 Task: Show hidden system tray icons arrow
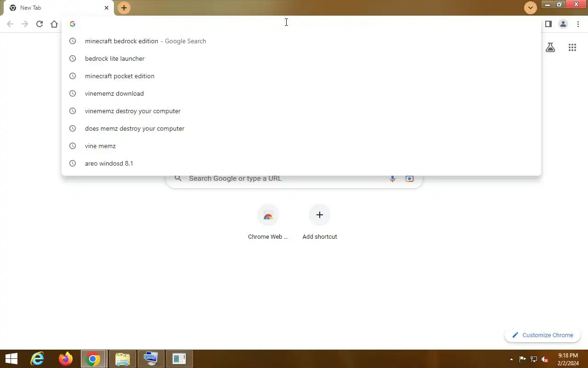tap(512, 359)
